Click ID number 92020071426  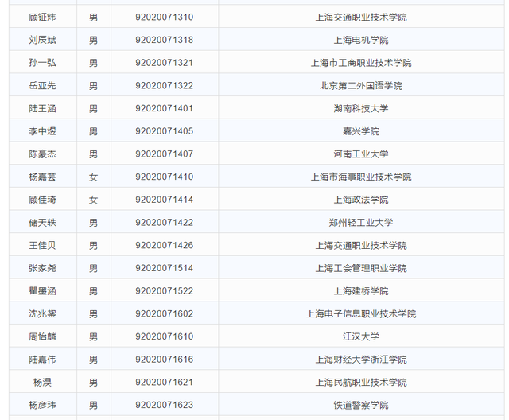tap(165, 245)
